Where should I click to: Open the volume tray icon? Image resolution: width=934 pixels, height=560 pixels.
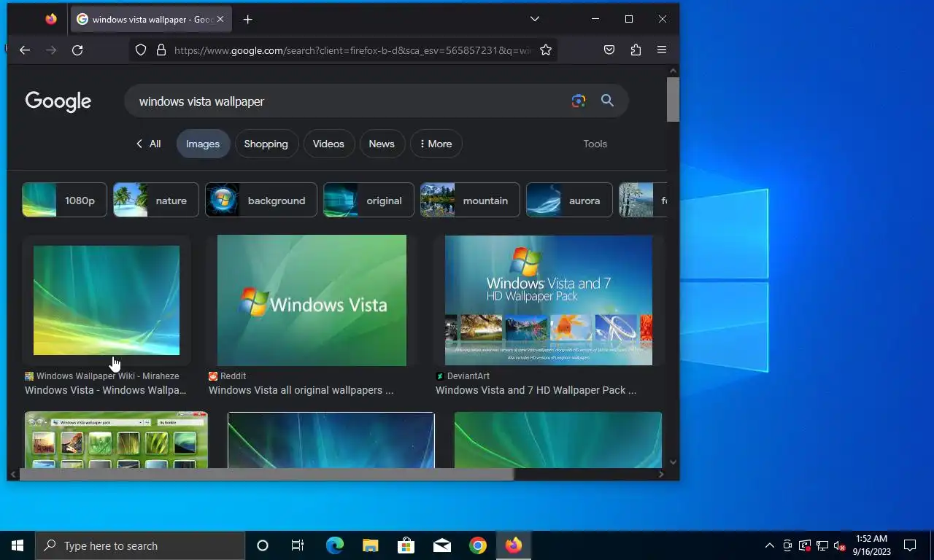[x=839, y=545]
